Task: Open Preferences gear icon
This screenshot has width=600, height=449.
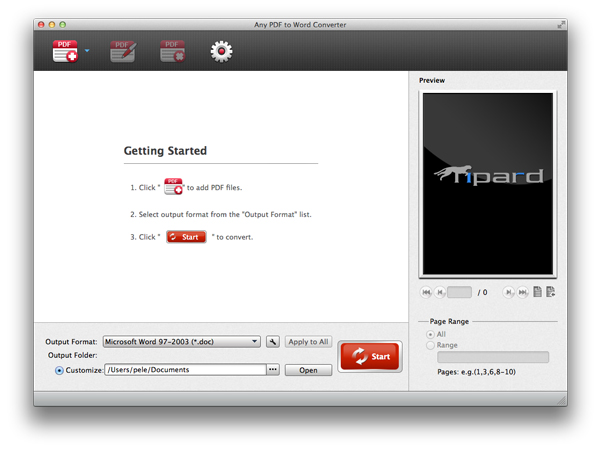Action: tap(221, 51)
